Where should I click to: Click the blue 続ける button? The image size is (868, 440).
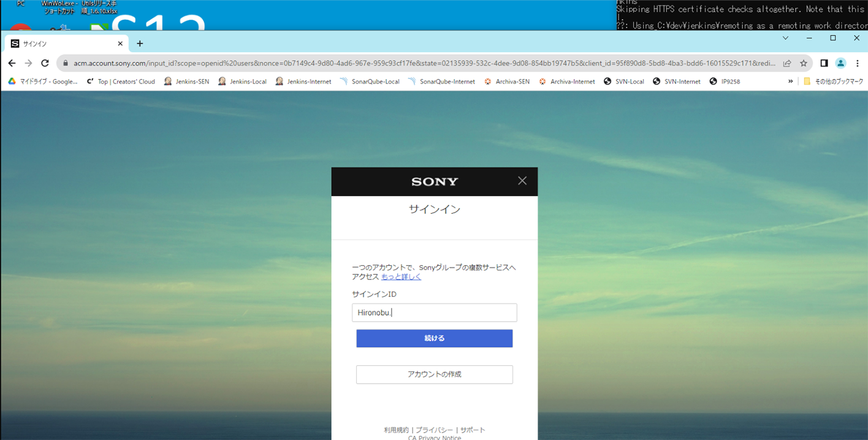click(x=435, y=338)
